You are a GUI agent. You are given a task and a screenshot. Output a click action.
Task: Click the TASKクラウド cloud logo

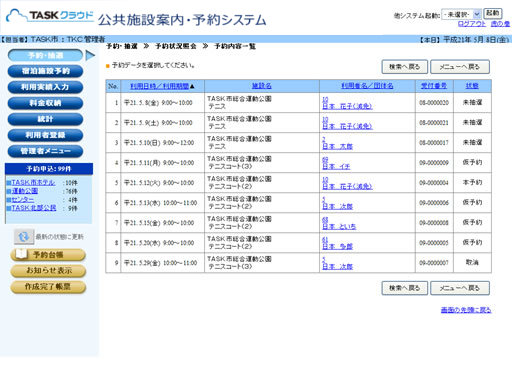pos(50,15)
